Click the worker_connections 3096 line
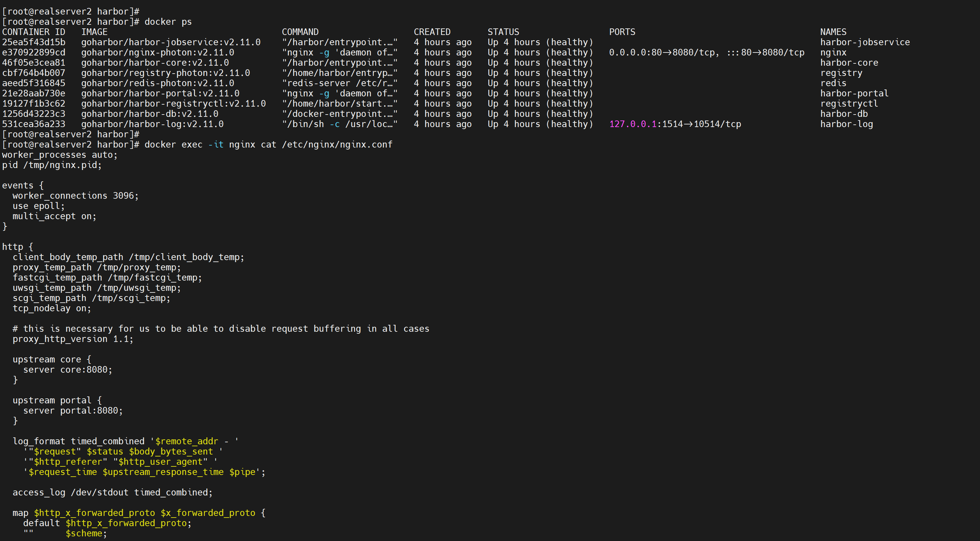 tap(75, 195)
